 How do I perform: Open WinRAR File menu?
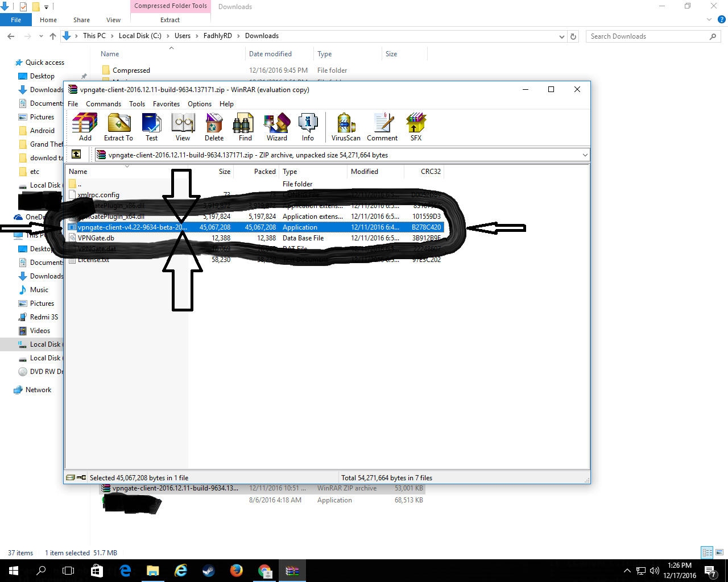click(73, 104)
